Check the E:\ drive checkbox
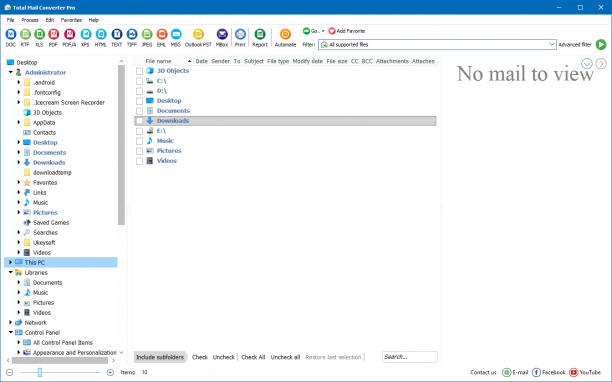 pyautogui.click(x=139, y=131)
